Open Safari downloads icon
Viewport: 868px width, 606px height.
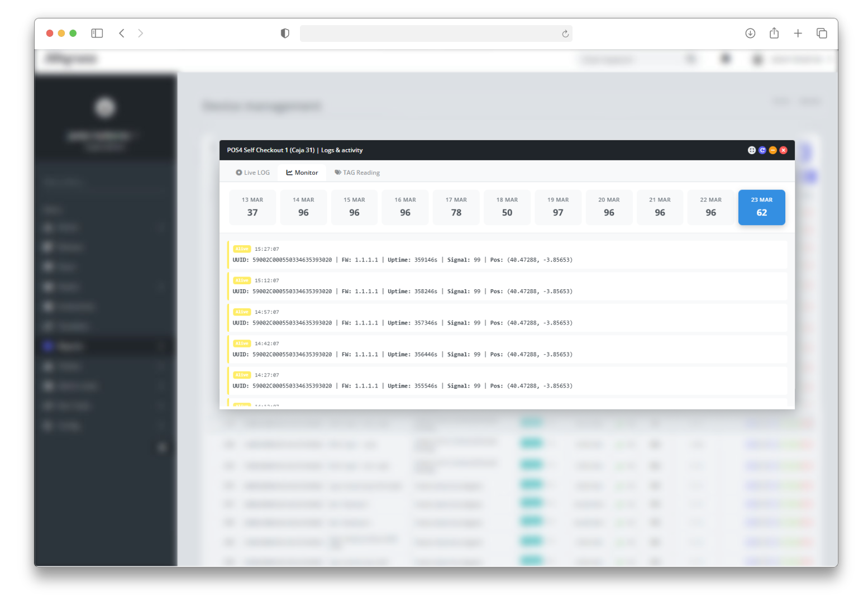pyautogui.click(x=750, y=34)
